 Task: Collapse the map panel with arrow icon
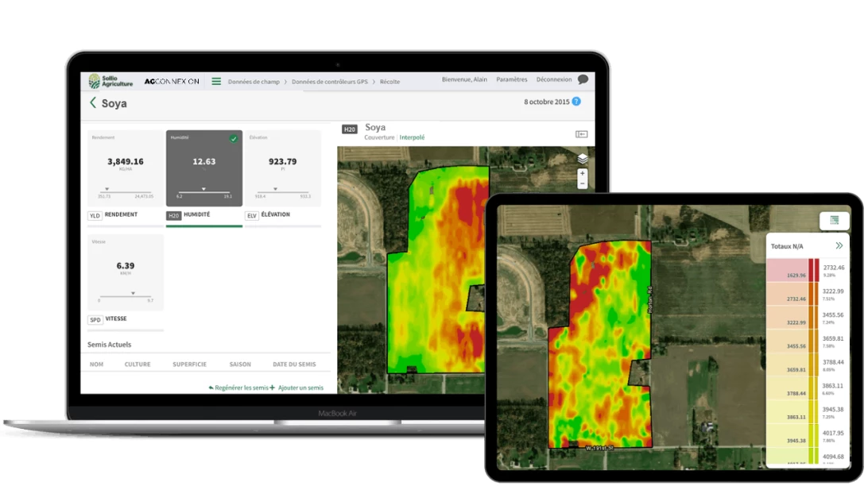click(581, 134)
